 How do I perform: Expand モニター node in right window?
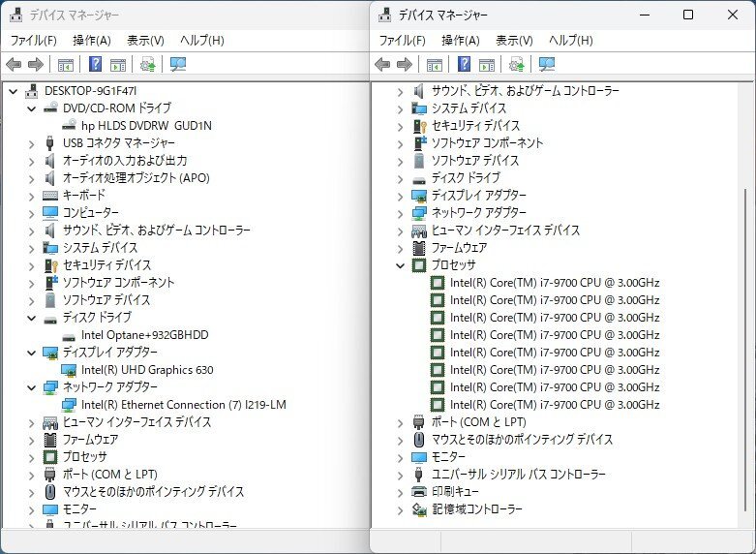coord(400,458)
